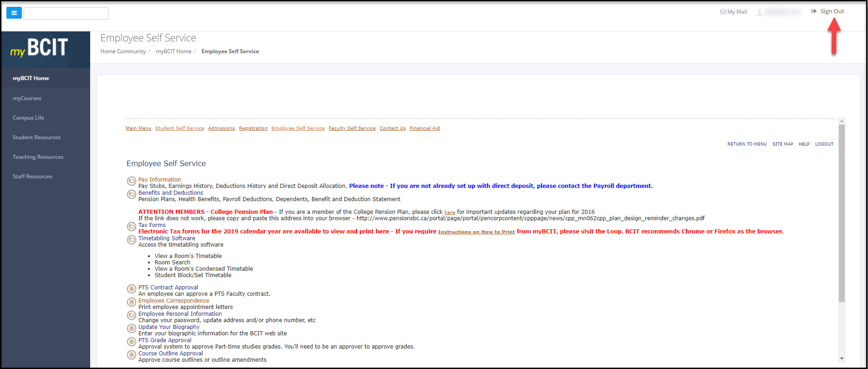The height and width of the screenshot is (369, 868).
Task: Click the PTS Contract Approval document icon
Action: pyautogui.click(x=131, y=289)
